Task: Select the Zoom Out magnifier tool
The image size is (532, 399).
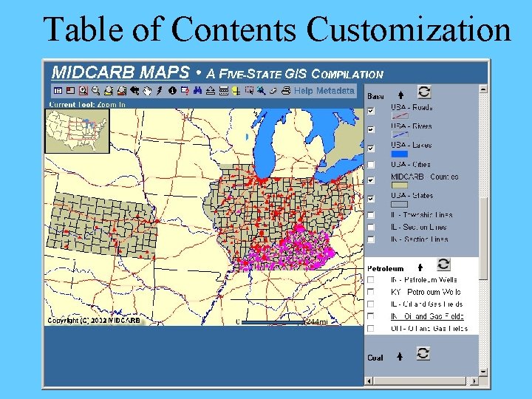Action: [96, 91]
